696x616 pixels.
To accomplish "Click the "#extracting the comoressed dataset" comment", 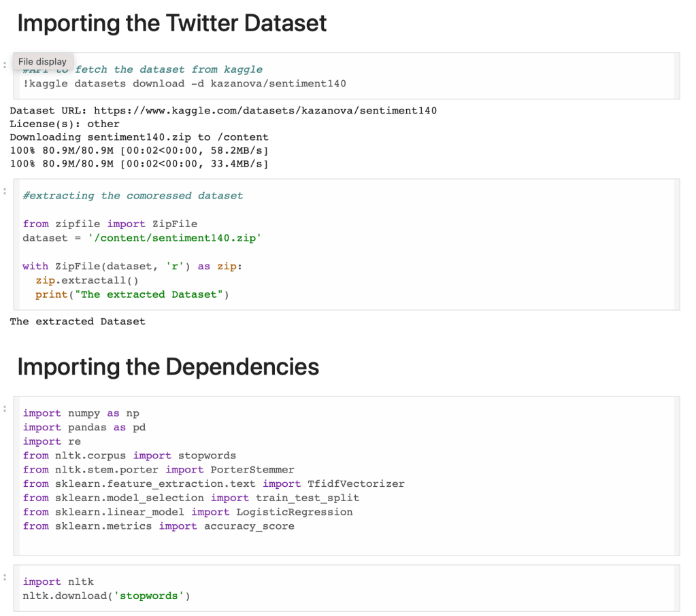I will point(132,196).
